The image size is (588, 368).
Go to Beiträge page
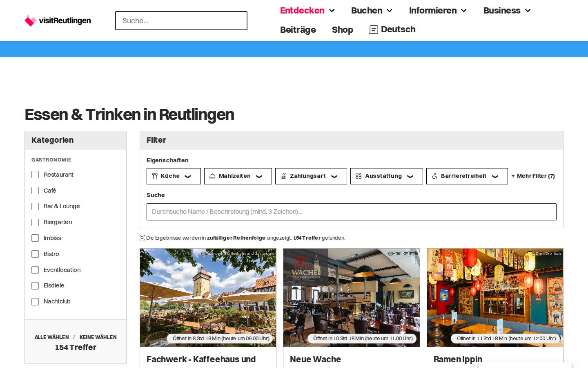point(298,30)
